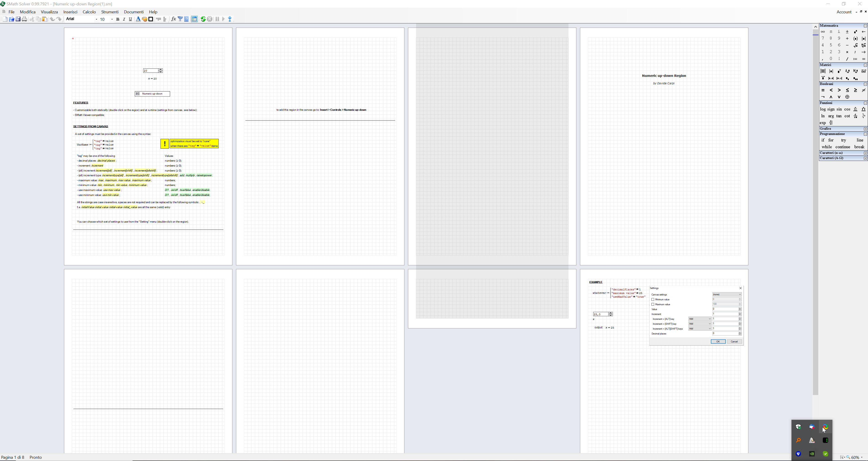This screenshot has width=868, height=461.
Task: Insert the infinity symbol from the Matematica panel
Action: click(823, 32)
